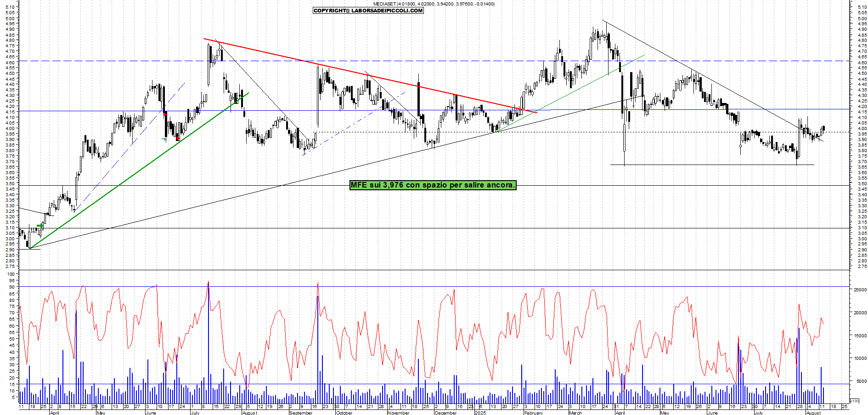Image resolution: width=868 pixels, height=415 pixels.
Task: Click the 20000 volume scale label
Action: point(860,313)
